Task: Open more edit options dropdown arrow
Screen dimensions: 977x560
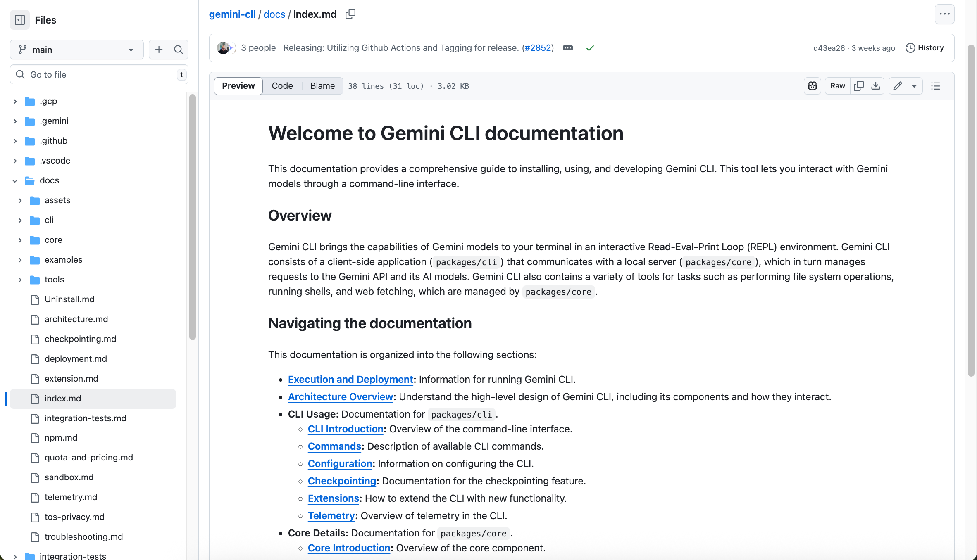Action: tap(914, 86)
